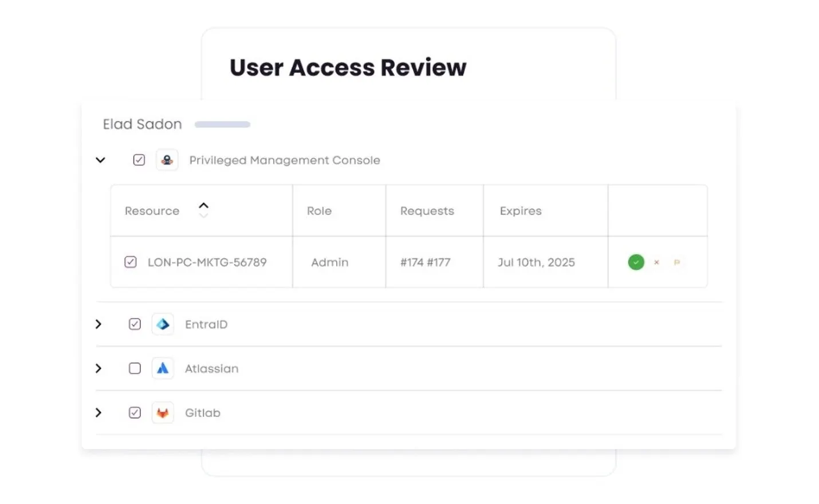Check the Atlassian checkbox
The height and width of the screenshot is (504, 819).
click(x=135, y=368)
